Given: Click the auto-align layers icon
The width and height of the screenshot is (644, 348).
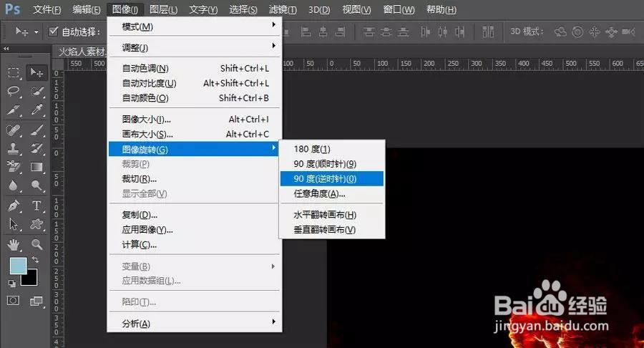Looking at the screenshot, I should pyautogui.click(x=488, y=32).
